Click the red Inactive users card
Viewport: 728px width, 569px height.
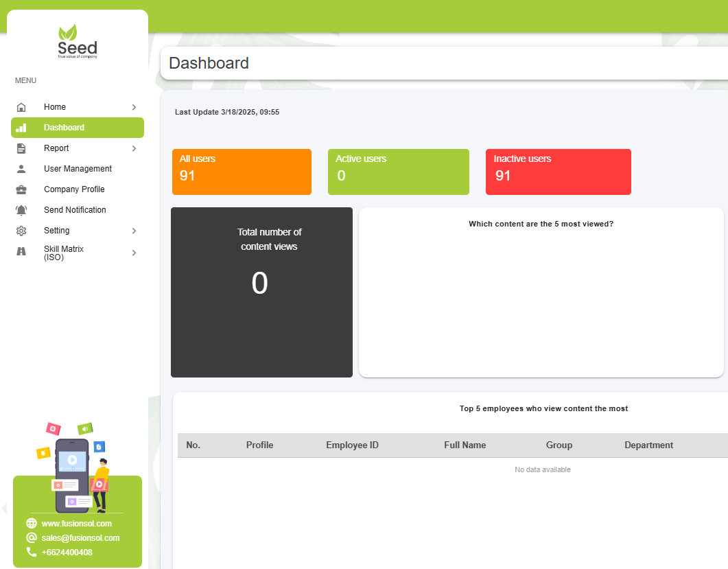(558, 172)
